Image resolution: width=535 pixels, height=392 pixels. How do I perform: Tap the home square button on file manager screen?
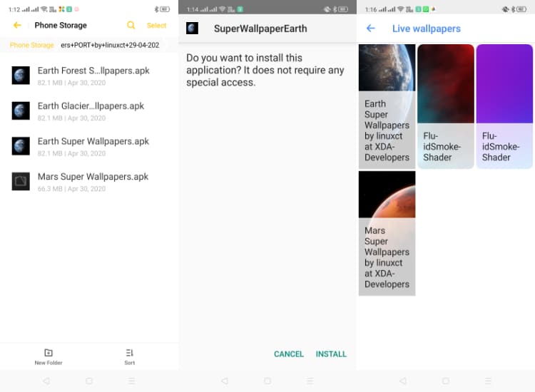click(x=89, y=381)
